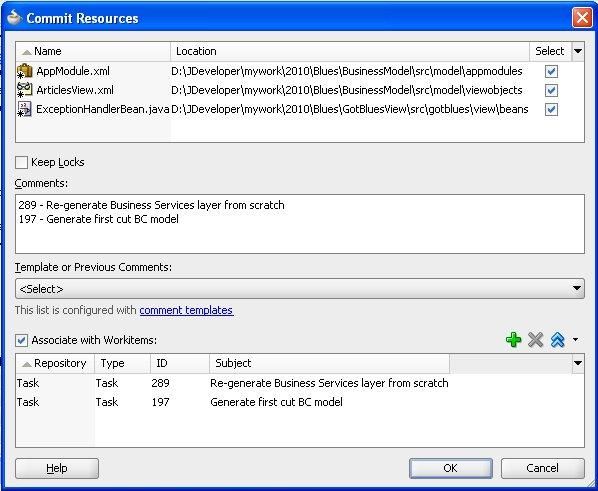Click the blue double-chevron workitem icon
598x491 pixels.
tap(558, 340)
